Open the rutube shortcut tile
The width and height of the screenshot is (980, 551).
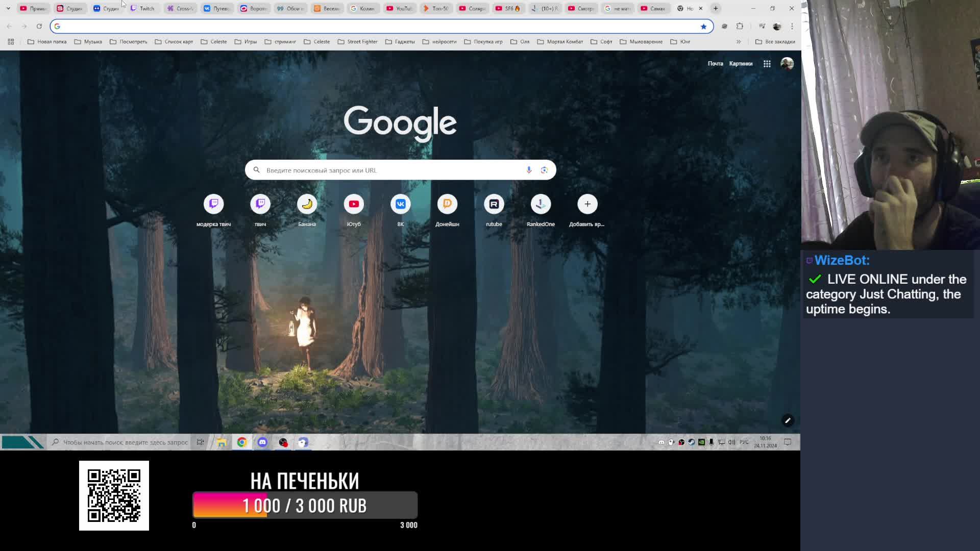[x=494, y=205]
